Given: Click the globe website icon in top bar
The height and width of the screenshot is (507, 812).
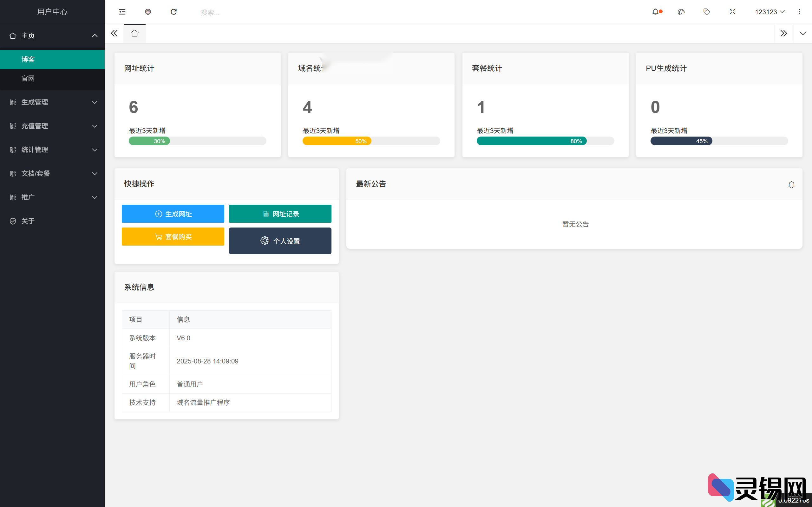Looking at the screenshot, I should point(148,12).
